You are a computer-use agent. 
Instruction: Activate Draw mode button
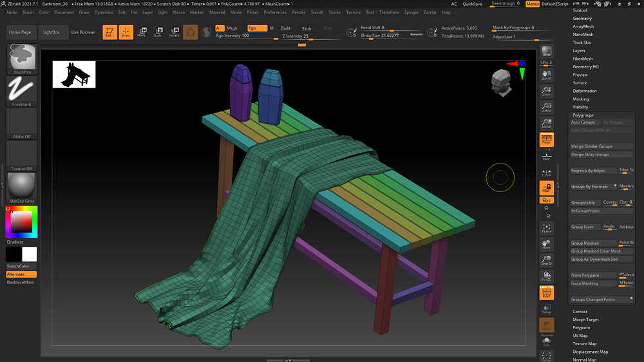click(126, 32)
